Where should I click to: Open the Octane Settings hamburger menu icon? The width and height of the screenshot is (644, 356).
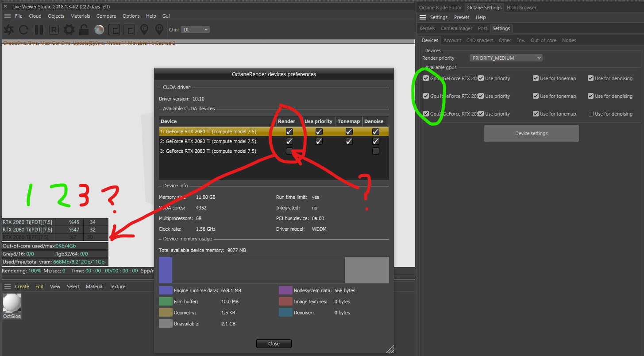[x=423, y=17]
